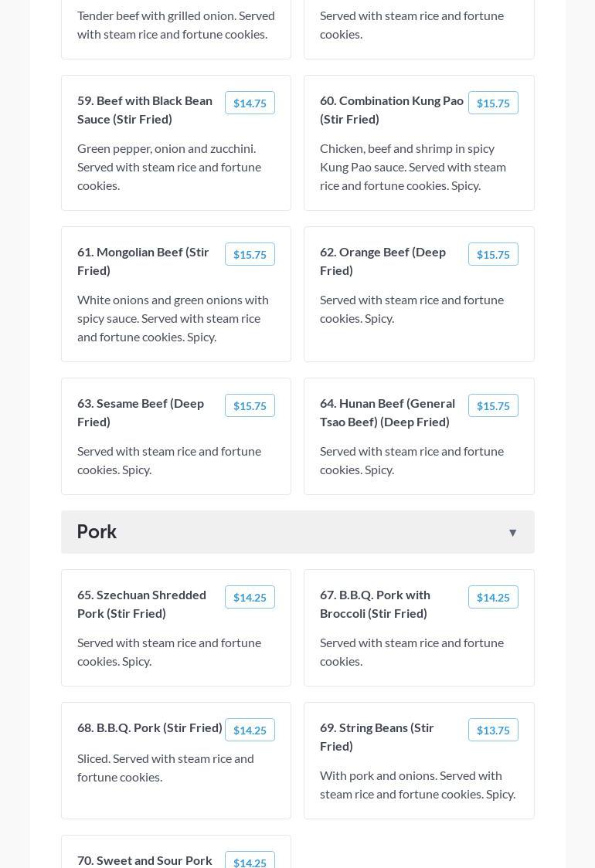Click $14.75 price for Beef with Black Bean Sauce
The width and height of the screenshot is (595, 868).
coord(250,103)
